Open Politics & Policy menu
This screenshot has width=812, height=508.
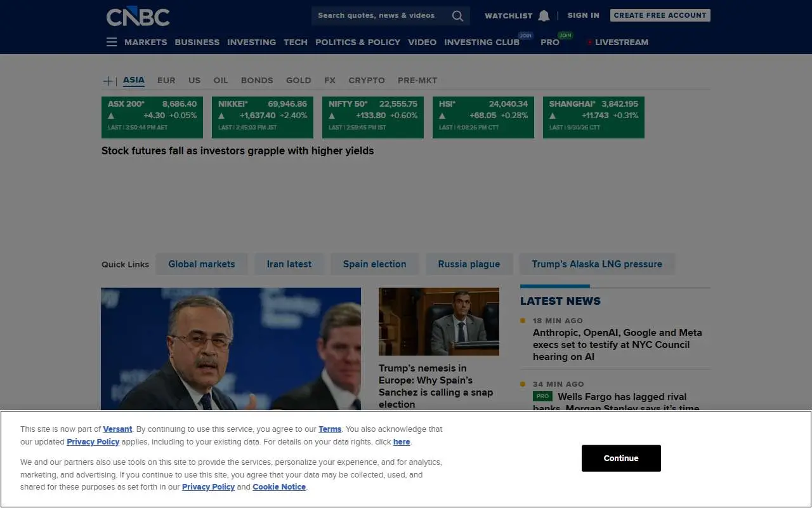[358, 42]
